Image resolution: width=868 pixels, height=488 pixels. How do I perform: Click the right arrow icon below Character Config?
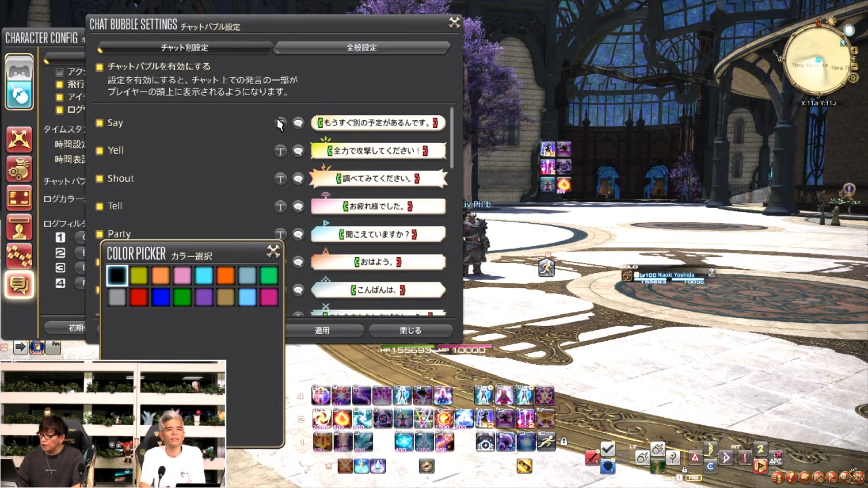[20, 347]
